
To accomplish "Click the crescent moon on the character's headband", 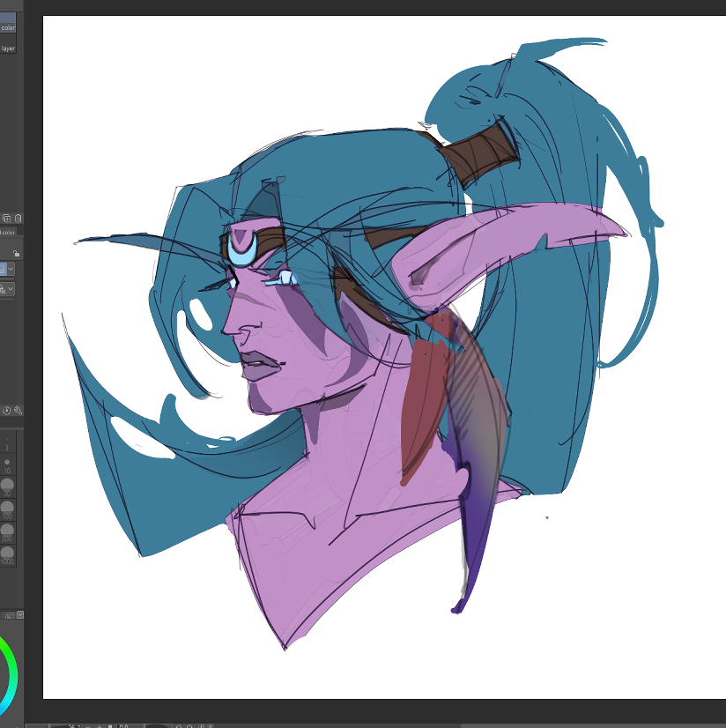I will click(242, 249).
